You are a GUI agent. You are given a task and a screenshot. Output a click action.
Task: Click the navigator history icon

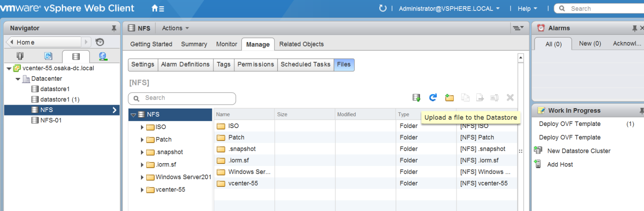click(x=100, y=42)
